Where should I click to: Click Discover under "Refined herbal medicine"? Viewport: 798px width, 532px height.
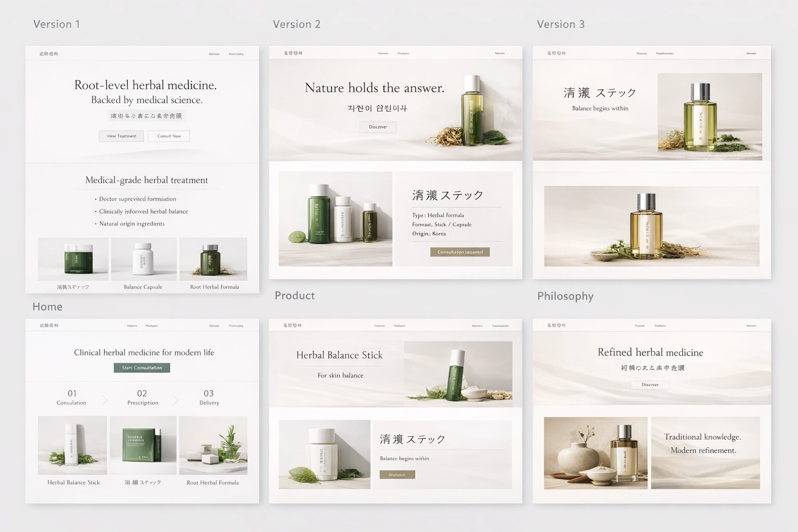click(649, 385)
